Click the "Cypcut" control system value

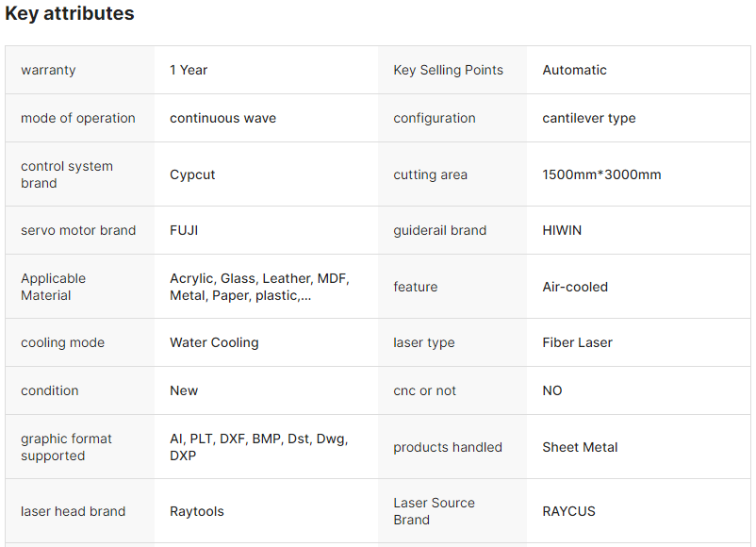(192, 174)
